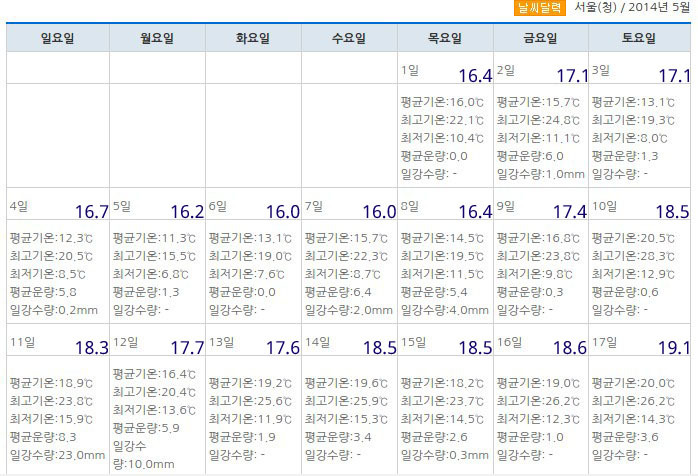The height and width of the screenshot is (476, 698).
Task: Click the 2일 date label
Action: coord(506,70)
